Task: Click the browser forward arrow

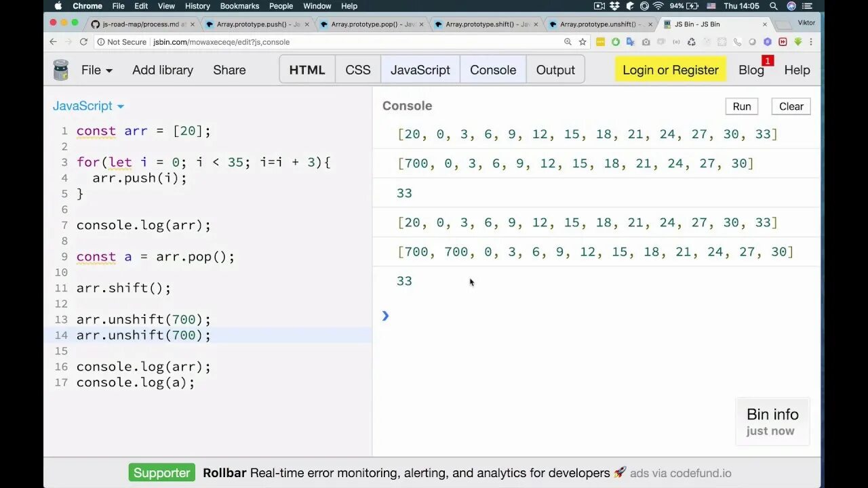Action: (x=68, y=41)
